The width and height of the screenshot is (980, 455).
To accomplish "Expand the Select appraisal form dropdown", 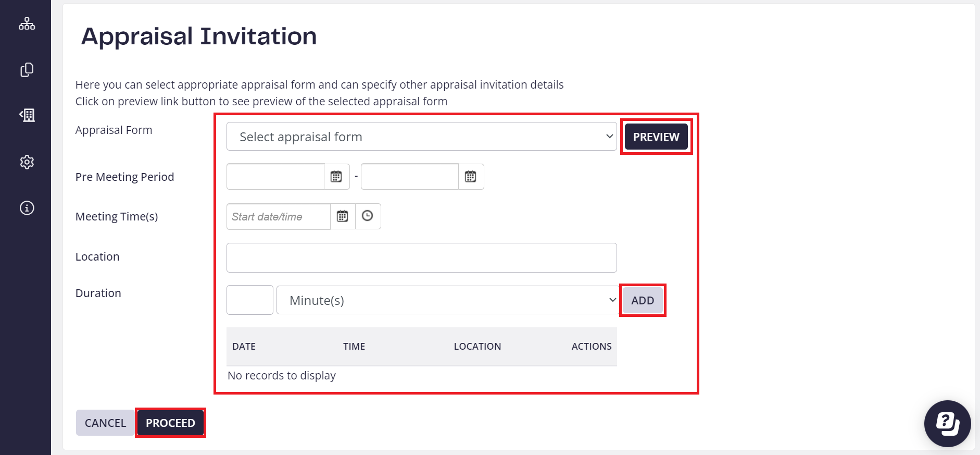I will click(421, 137).
